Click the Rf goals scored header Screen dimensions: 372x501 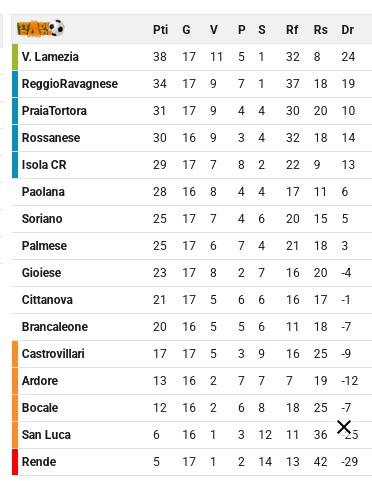pyautogui.click(x=292, y=30)
